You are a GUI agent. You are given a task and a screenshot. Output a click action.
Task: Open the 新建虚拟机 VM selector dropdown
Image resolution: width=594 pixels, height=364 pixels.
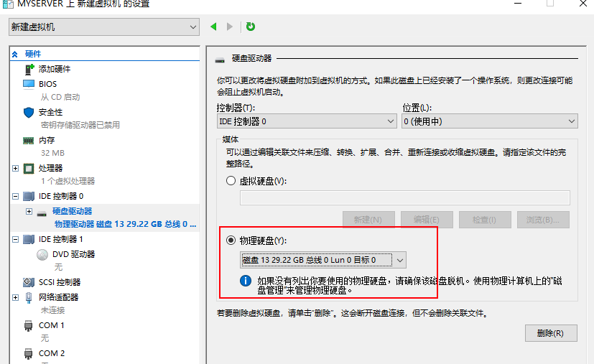click(104, 27)
